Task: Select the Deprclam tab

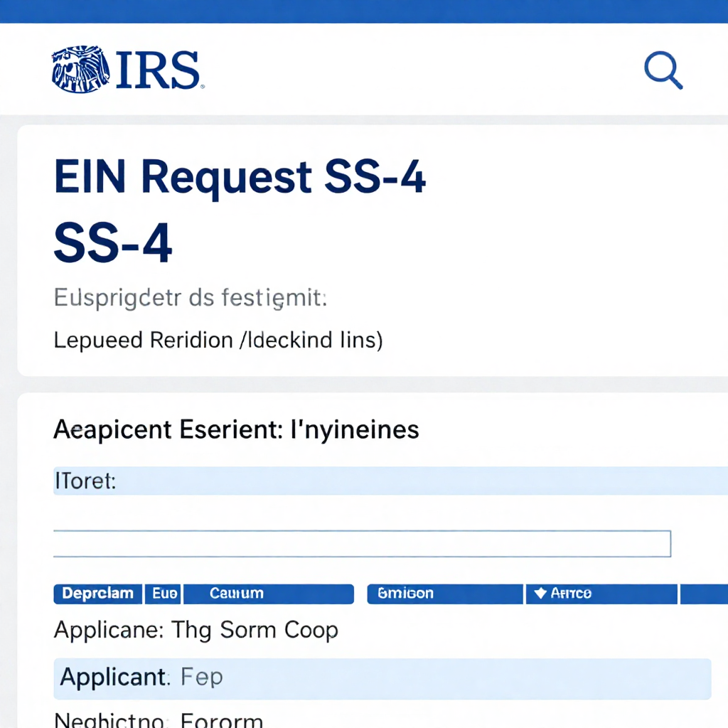Action: pos(97,594)
